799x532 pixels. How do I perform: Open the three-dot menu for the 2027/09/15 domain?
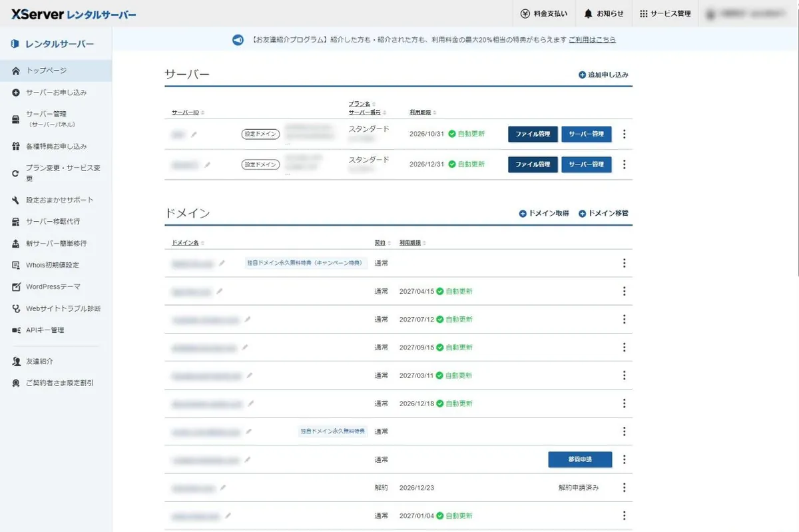624,347
